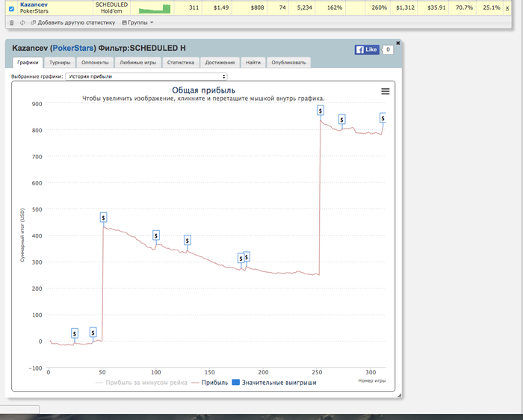The image size is (523, 420).
Task: Open the Оппоненты tab
Action: click(95, 62)
